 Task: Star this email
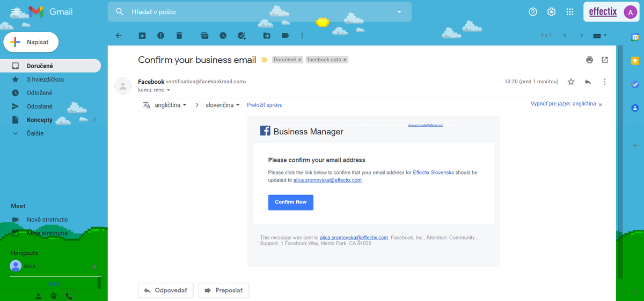tap(571, 82)
